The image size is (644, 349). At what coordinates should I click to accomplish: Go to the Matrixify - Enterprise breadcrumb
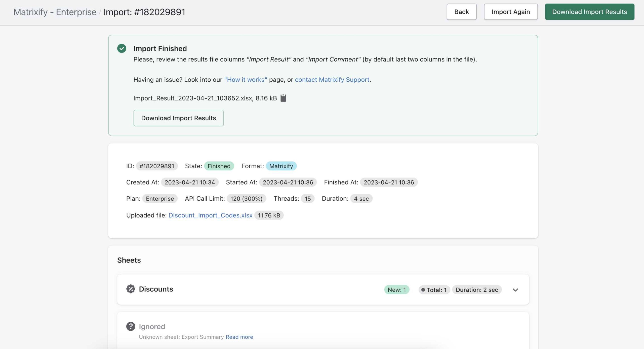click(55, 12)
